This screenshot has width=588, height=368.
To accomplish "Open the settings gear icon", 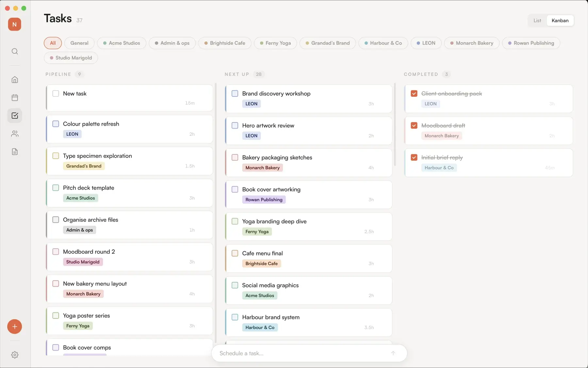I will pos(15,355).
